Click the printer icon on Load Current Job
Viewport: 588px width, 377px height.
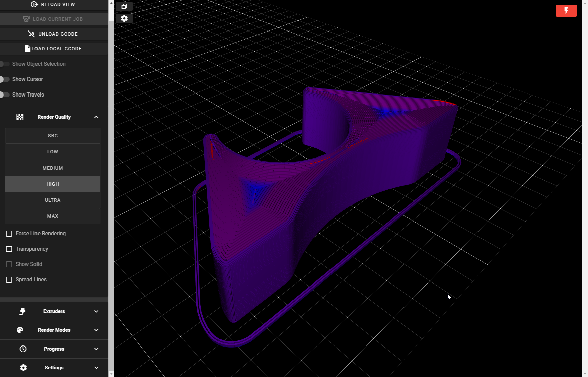tap(26, 19)
